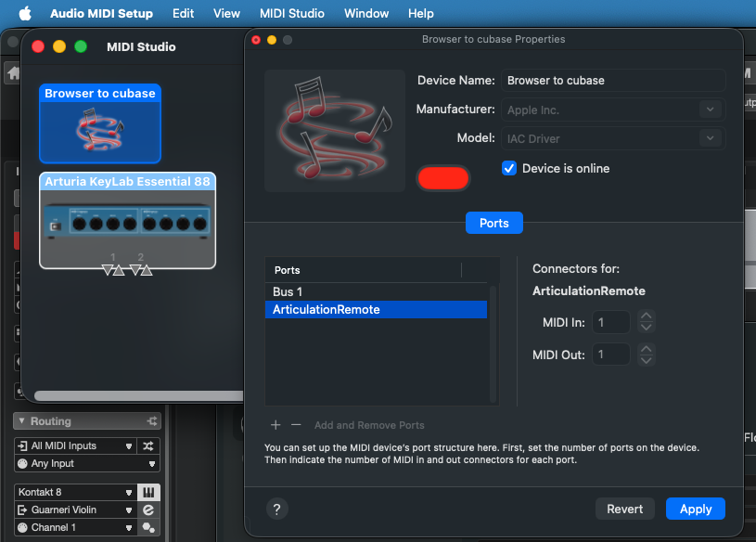756x542 pixels.
Task: Close the MIDI Studio window
Action: coord(38,46)
